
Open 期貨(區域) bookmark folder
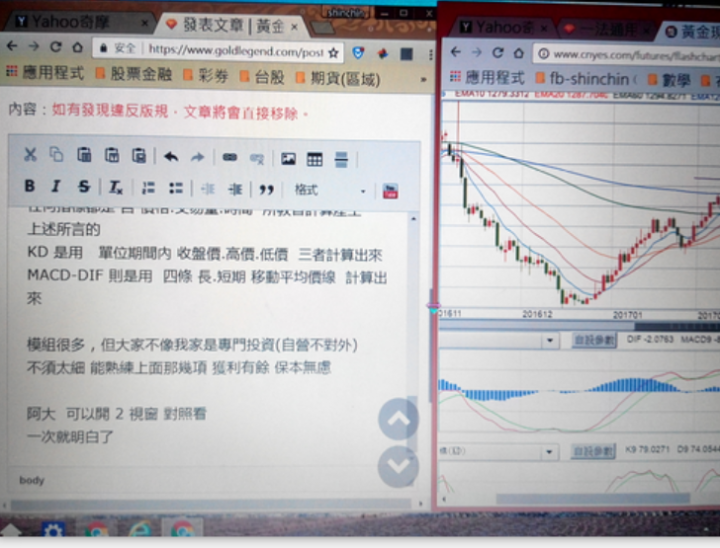pyautogui.click(x=338, y=79)
